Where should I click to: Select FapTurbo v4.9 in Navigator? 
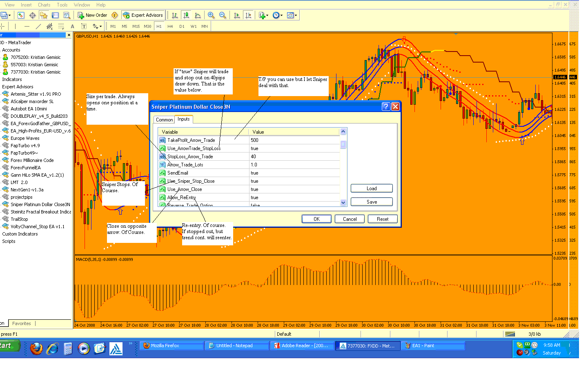(x=25, y=146)
